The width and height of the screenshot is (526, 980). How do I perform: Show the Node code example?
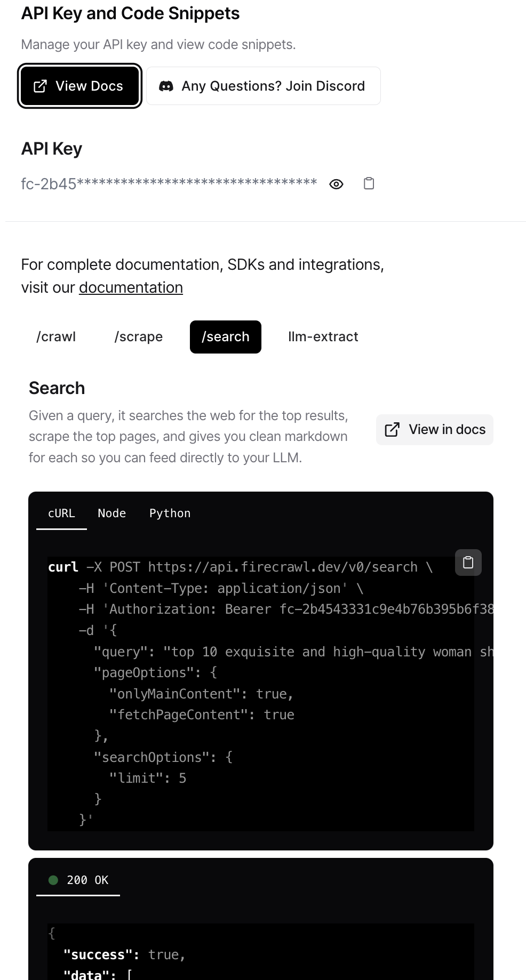point(112,513)
